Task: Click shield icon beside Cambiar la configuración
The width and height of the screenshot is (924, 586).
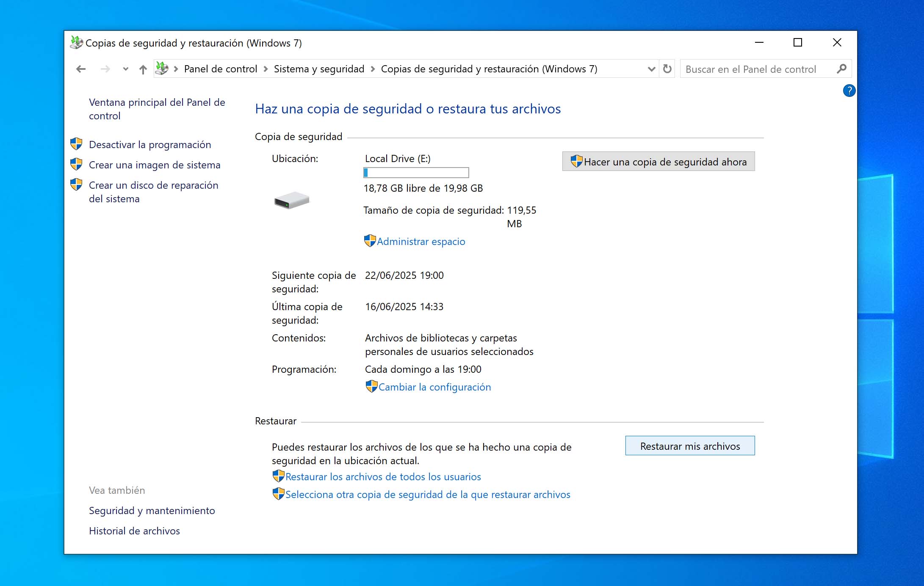Action: tap(371, 386)
